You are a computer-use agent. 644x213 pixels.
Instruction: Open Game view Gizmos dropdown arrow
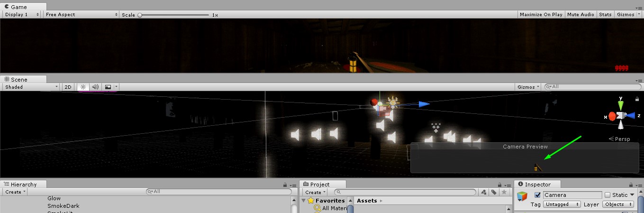pyautogui.click(x=639, y=14)
